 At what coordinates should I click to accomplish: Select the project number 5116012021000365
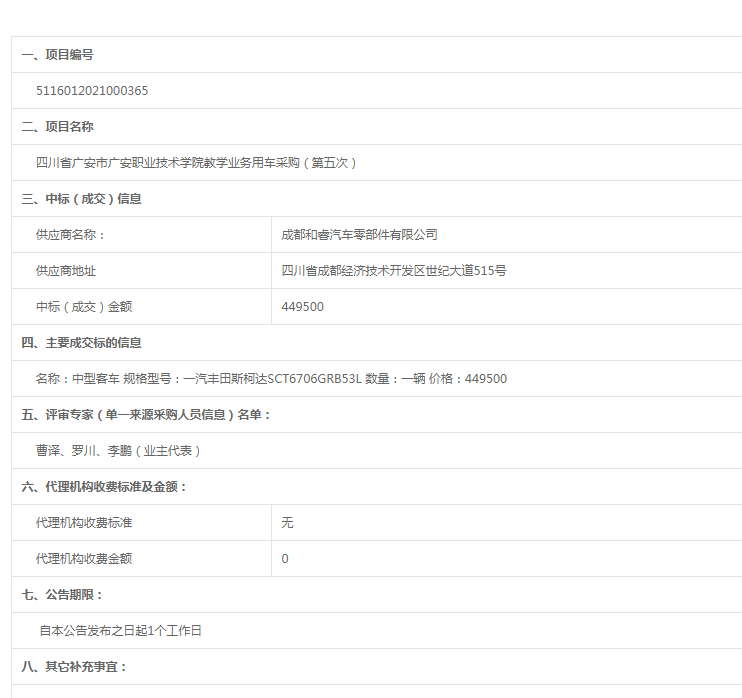tap(92, 91)
